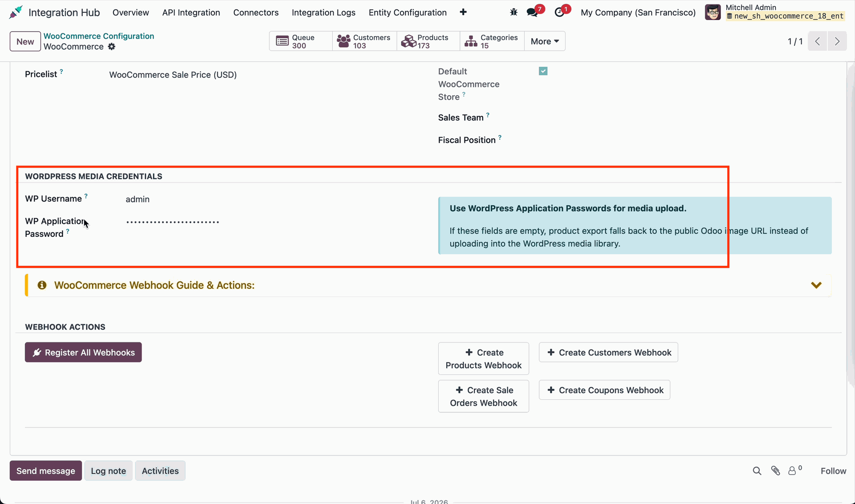855x504 pixels.
Task: Click the WooCommerce Webhook Guide & Actions heading
Action: 154,285
